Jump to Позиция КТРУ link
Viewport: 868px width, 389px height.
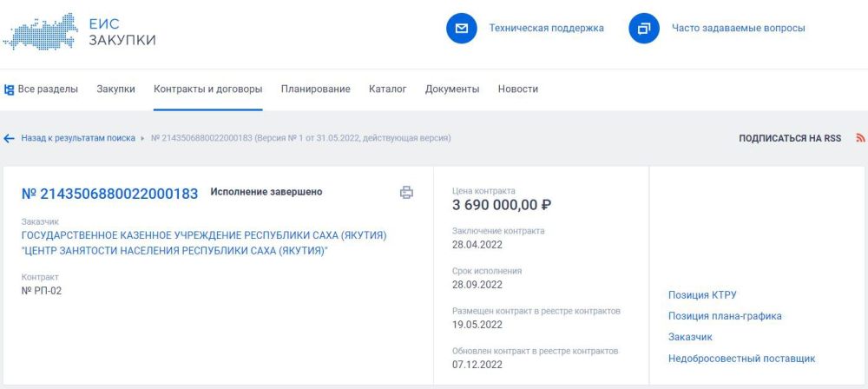tap(702, 295)
